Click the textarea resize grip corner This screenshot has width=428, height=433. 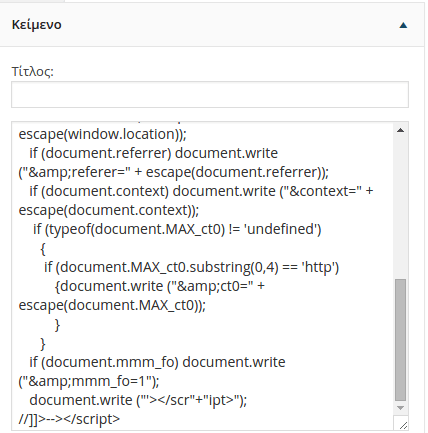click(403, 425)
